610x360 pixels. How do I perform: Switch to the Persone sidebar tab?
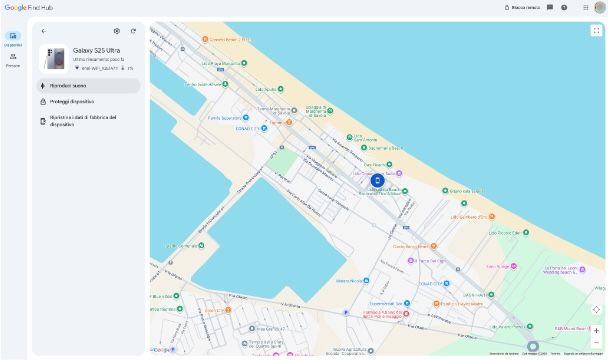click(13, 60)
